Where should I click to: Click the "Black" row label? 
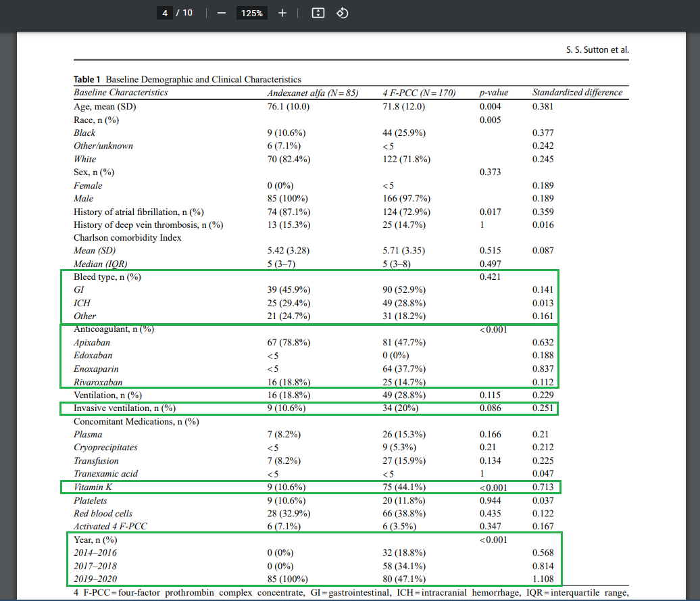(x=84, y=133)
